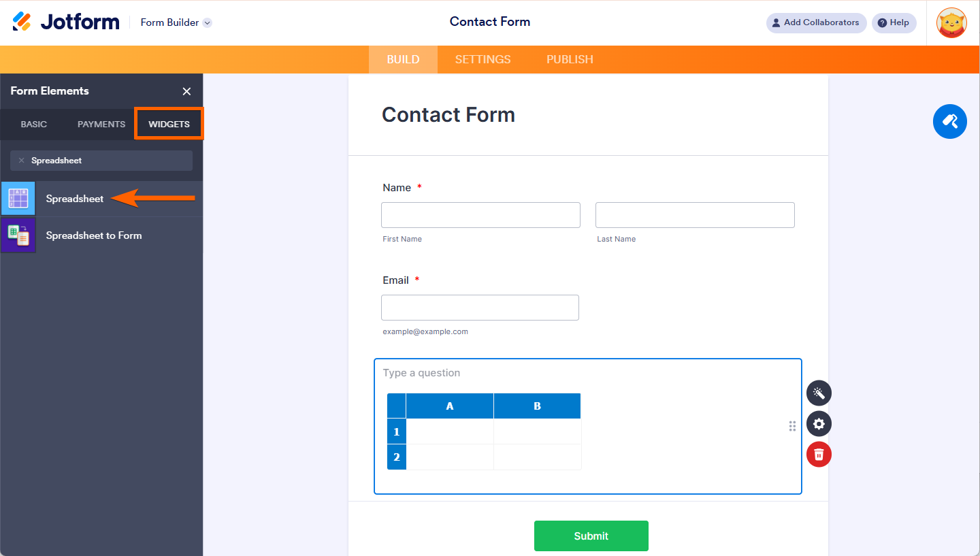Switch to the Settings tab
The height and width of the screenshot is (556, 980).
(483, 59)
